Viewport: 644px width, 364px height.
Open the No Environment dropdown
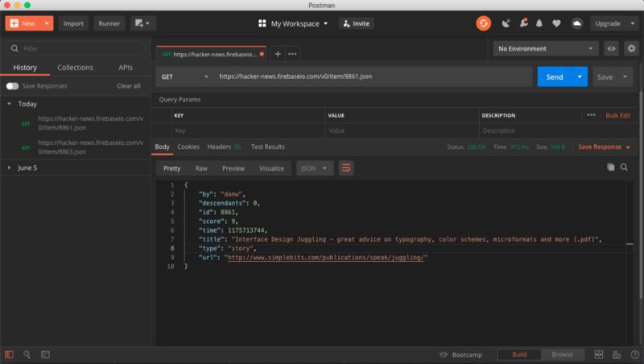546,49
